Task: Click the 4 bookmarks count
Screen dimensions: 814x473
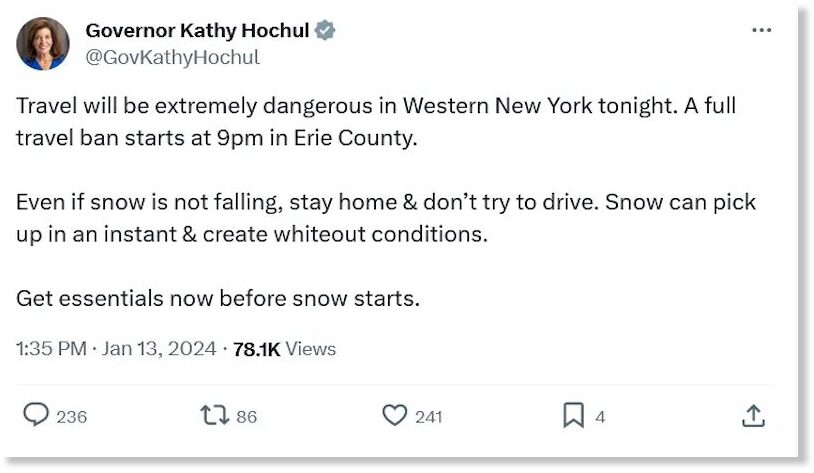Action: click(600, 417)
